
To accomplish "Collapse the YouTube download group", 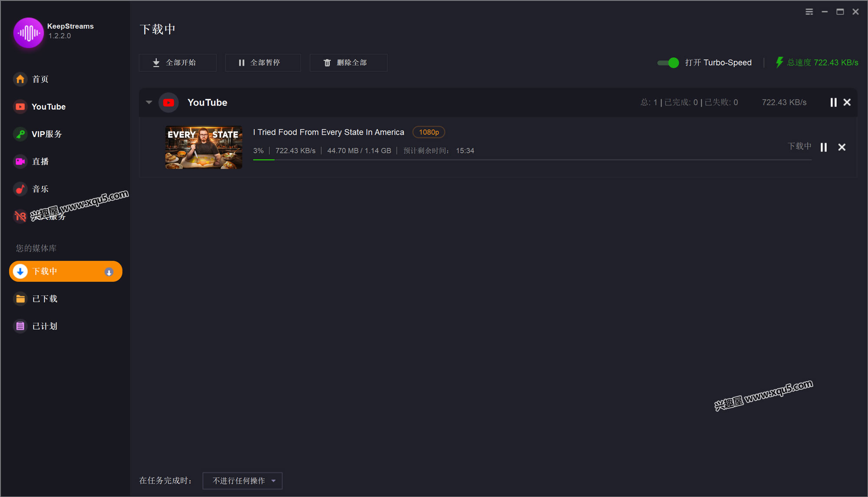I will coord(149,102).
